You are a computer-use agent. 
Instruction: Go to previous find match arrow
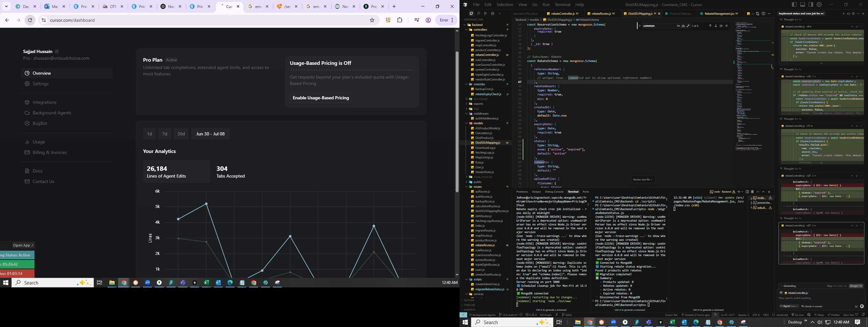710,26
